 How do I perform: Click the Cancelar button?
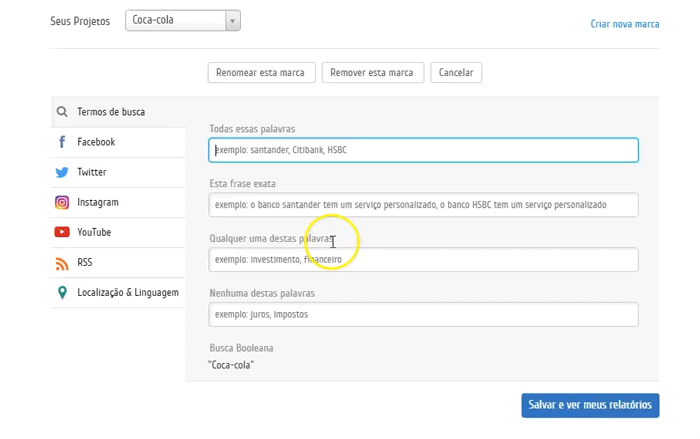click(456, 73)
